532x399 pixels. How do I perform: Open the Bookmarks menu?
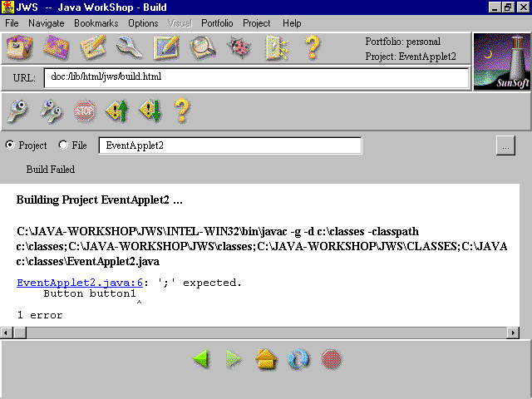96,23
